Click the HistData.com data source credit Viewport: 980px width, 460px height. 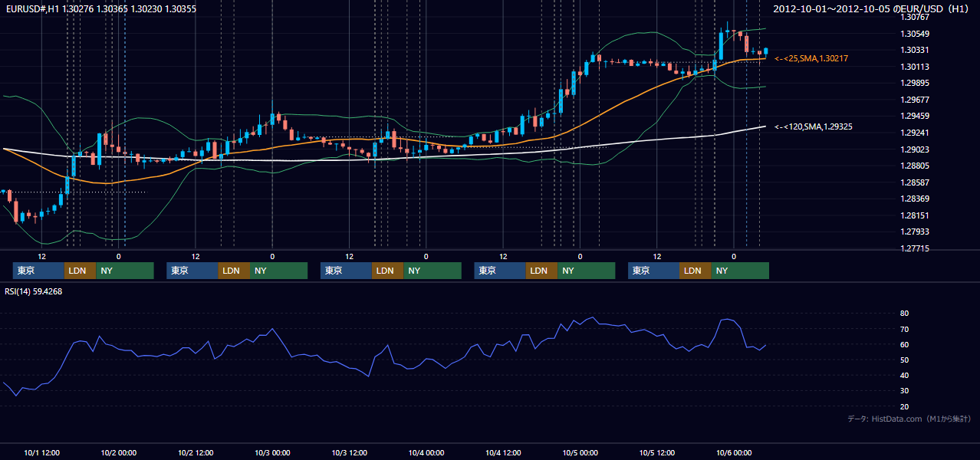pyautogui.click(x=909, y=419)
